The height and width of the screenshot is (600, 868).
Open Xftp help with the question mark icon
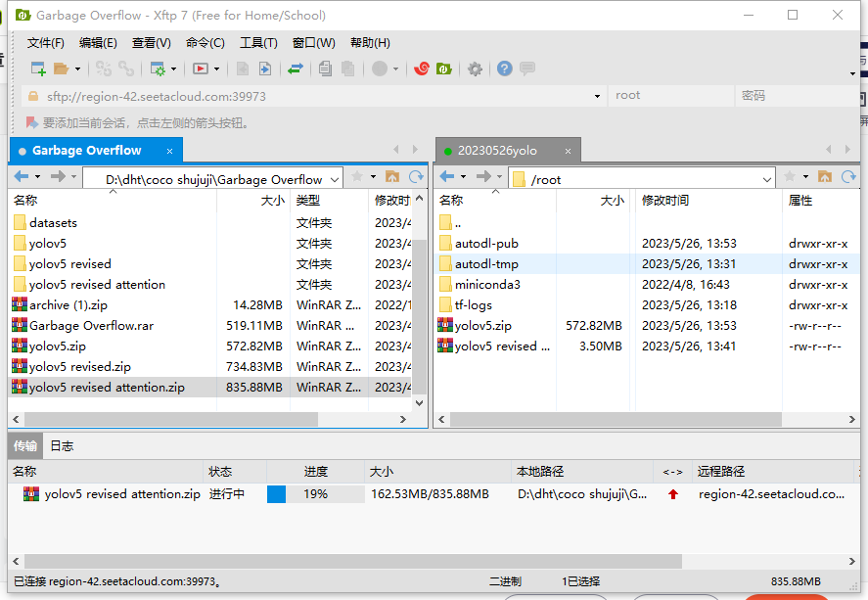pyautogui.click(x=503, y=69)
